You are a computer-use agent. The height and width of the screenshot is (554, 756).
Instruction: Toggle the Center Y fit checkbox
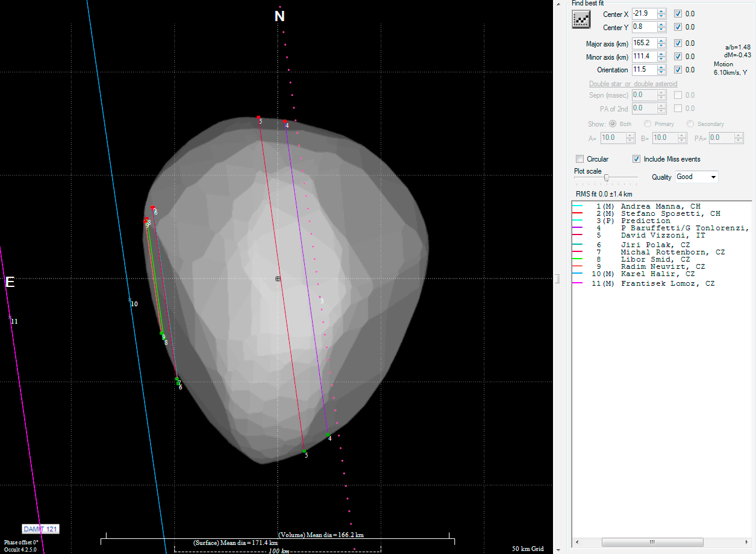pos(678,27)
